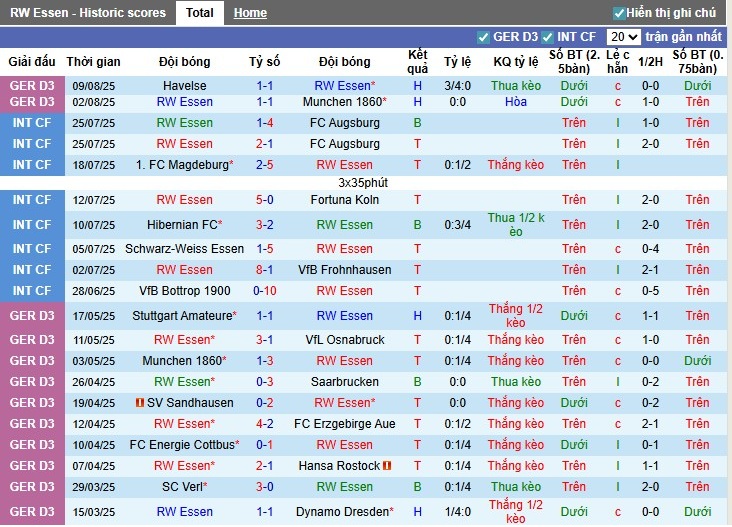Image resolution: width=732 pixels, height=527 pixels.
Task: Click the 1/2H column header
Action: (650, 62)
